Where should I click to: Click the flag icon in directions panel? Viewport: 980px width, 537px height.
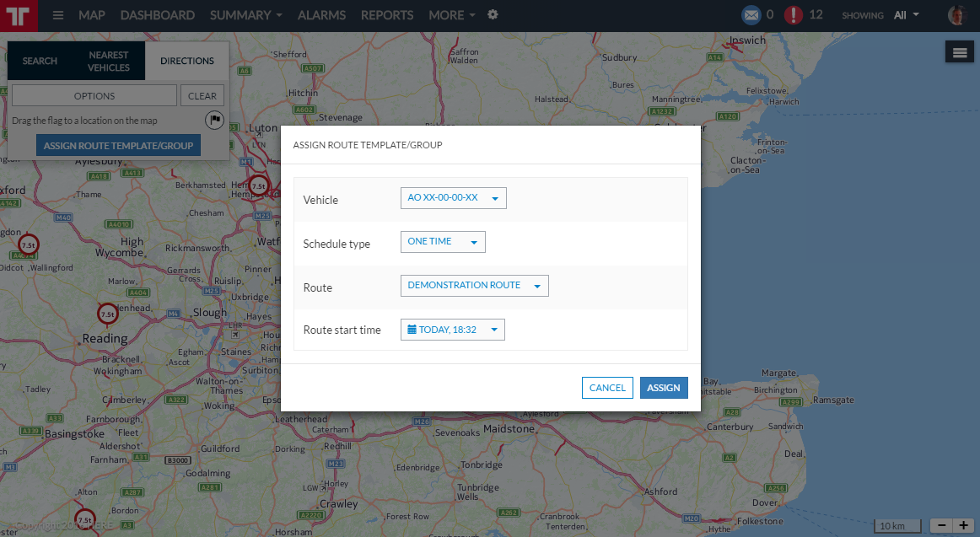point(214,120)
